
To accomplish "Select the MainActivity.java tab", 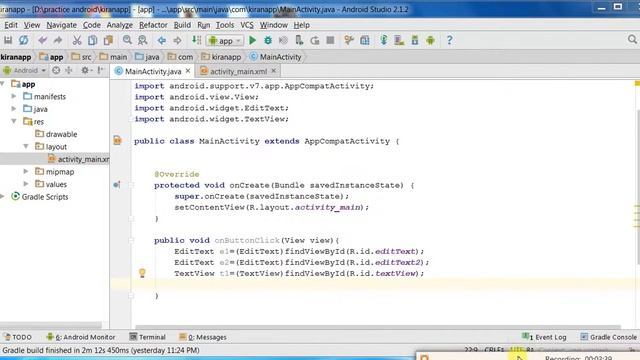I will tap(153, 71).
